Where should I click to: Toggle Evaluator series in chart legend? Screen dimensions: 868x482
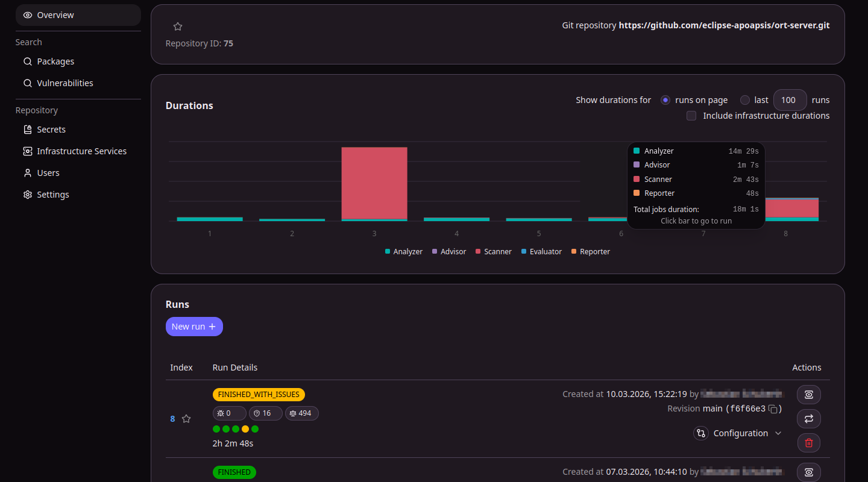541,252
